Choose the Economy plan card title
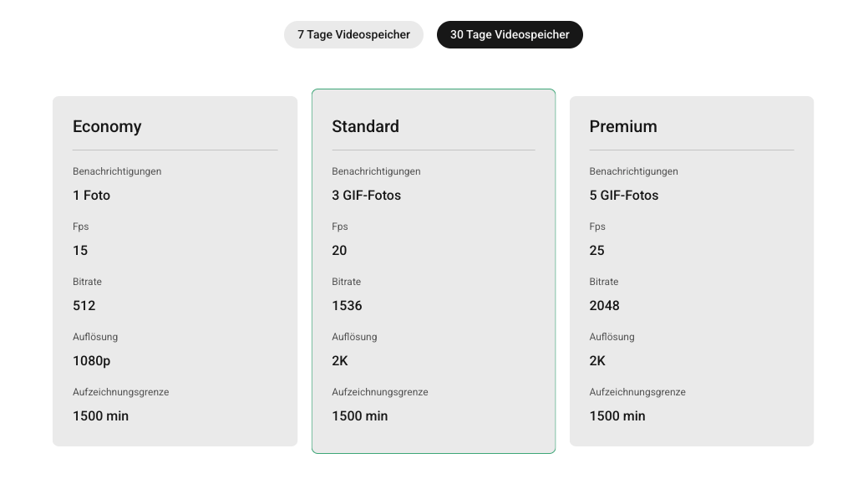This screenshot has height=484, width=868. [x=107, y=126]
